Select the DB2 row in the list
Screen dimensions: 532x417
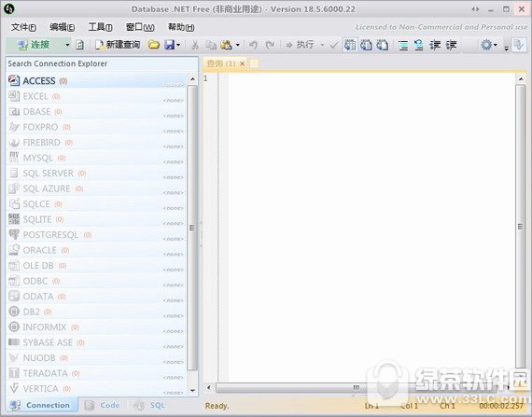click(x=96, y=312)
